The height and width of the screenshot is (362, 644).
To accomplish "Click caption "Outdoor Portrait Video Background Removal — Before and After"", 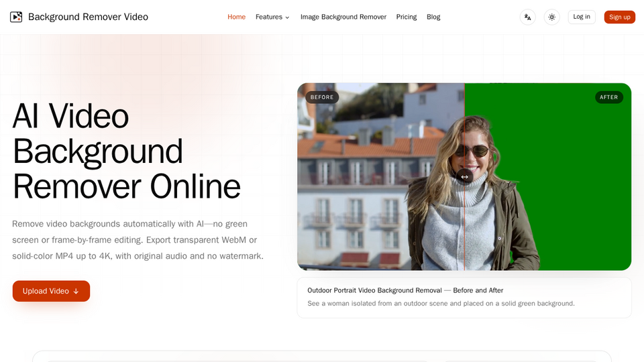I will click(405, 290).
